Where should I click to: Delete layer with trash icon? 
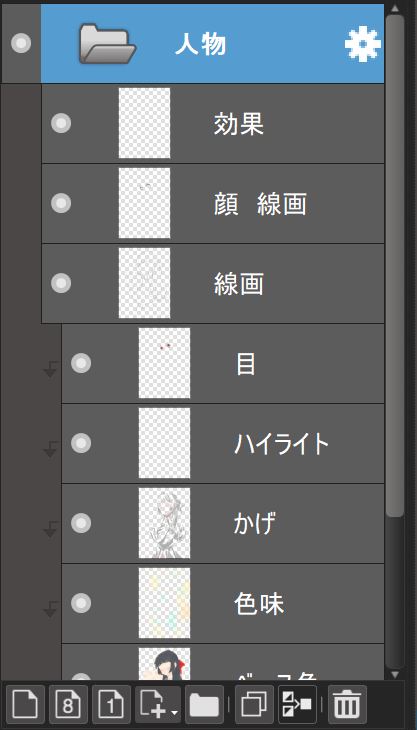pos(348,704)
